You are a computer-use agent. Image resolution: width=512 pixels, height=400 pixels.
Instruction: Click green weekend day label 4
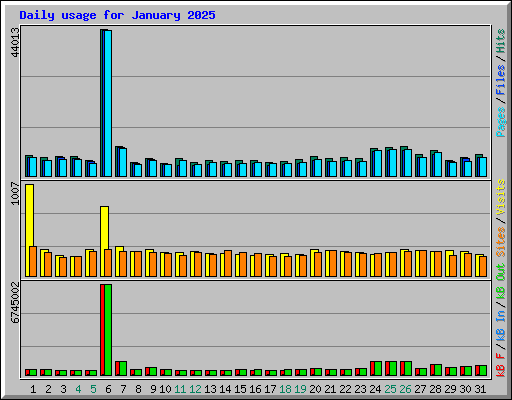(78, 389)
